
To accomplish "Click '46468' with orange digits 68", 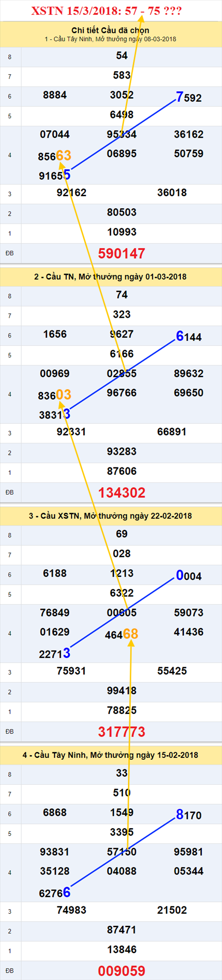I will pos(122,634).
